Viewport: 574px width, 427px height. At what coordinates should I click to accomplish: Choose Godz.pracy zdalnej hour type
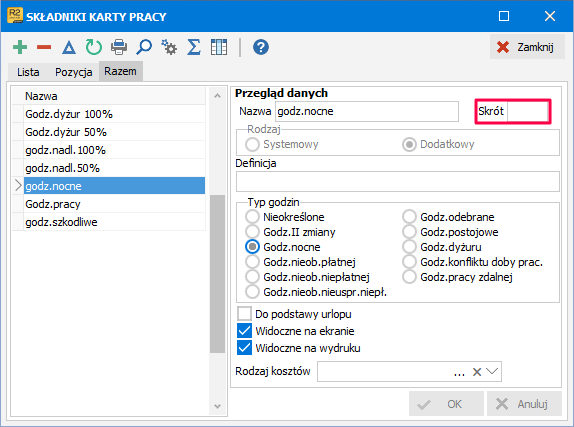[x=409, y=277]
